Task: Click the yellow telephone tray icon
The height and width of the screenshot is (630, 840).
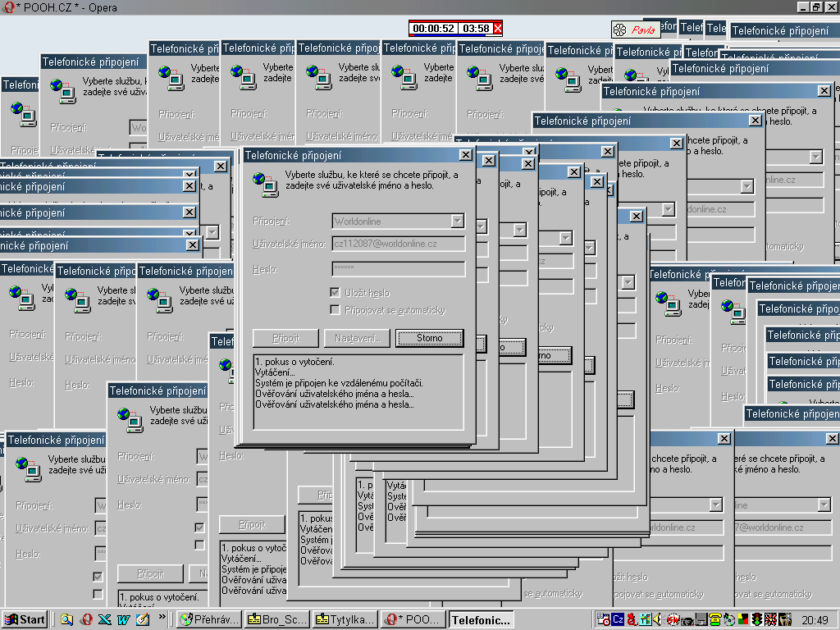Action: (714, 619)
